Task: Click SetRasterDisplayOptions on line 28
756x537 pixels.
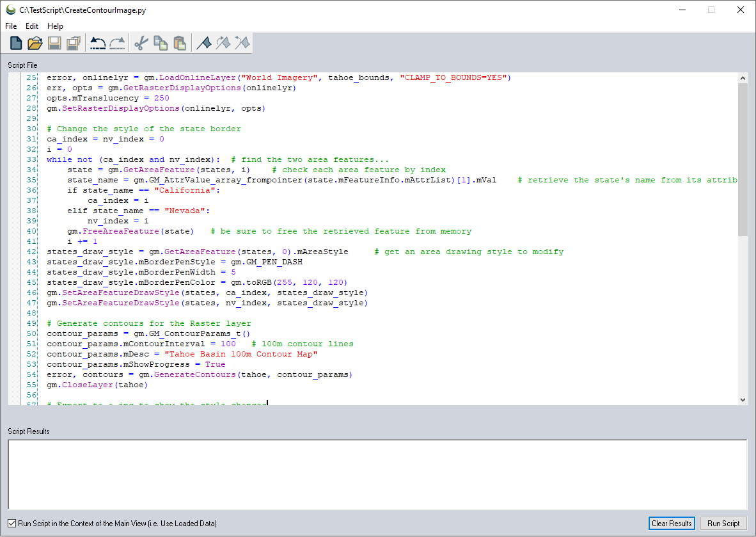Action: [120, 109]
